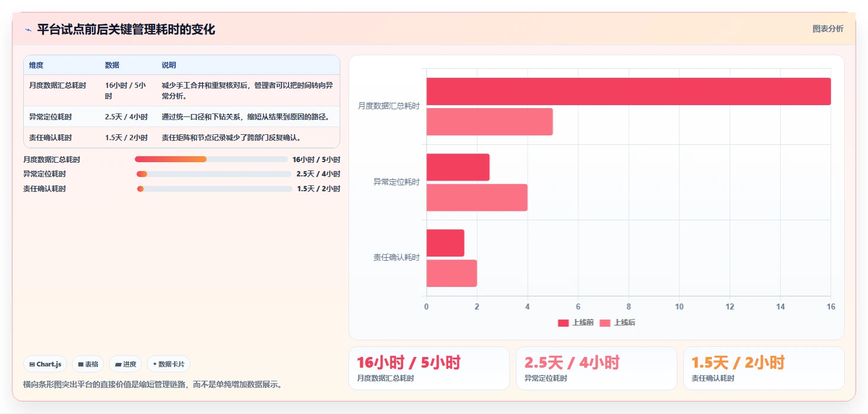Click the 上线后 bar for 责任确认耗时
Screen dimensions: 868x414
(x=451, y=273)
